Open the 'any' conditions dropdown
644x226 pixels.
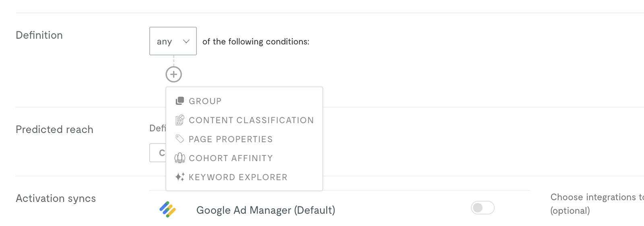(x=173, y=41)
